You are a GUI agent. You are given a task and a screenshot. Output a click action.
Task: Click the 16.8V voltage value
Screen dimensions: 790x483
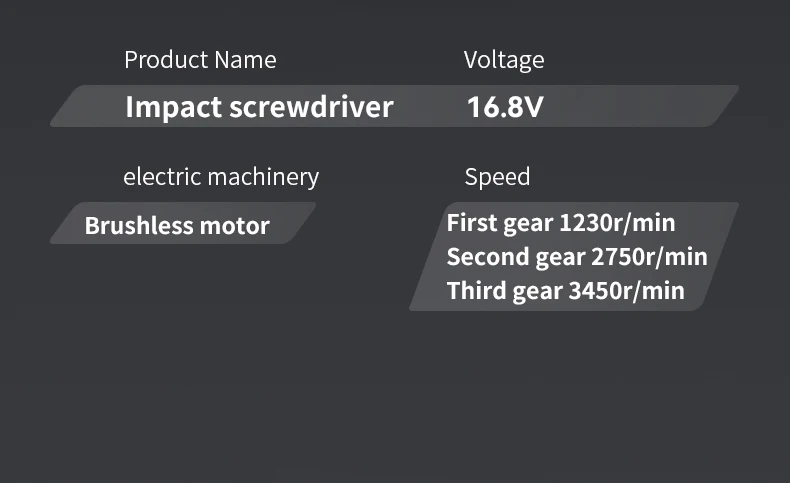505,107
